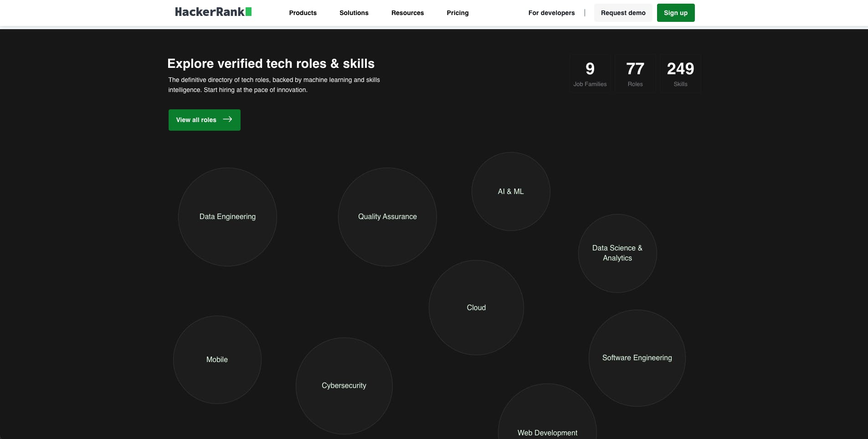Click the Request demo button
The width and height of the screenshot is (868, 439).
(x=622, y=13)
